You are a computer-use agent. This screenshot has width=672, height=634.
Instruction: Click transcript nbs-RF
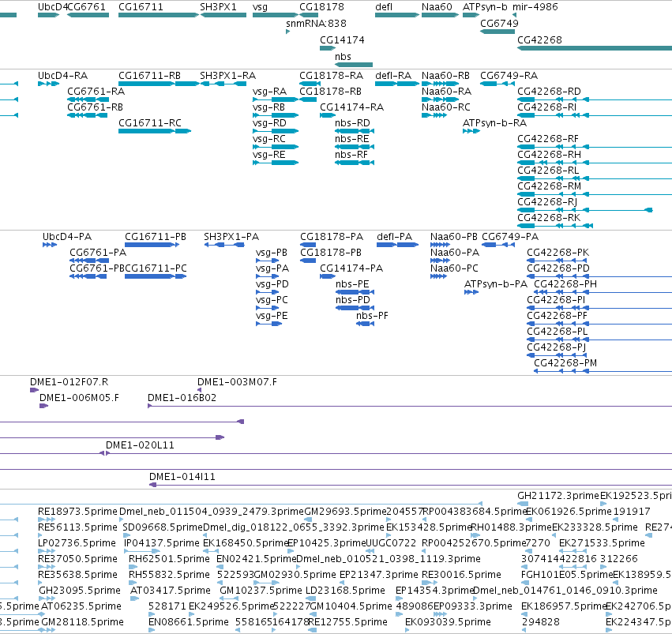pos(351,155)
